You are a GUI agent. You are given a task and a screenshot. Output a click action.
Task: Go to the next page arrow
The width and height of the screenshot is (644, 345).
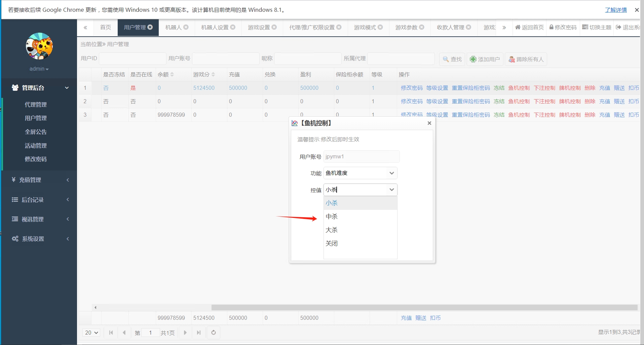pyautogui.click(x=185, y=333)
